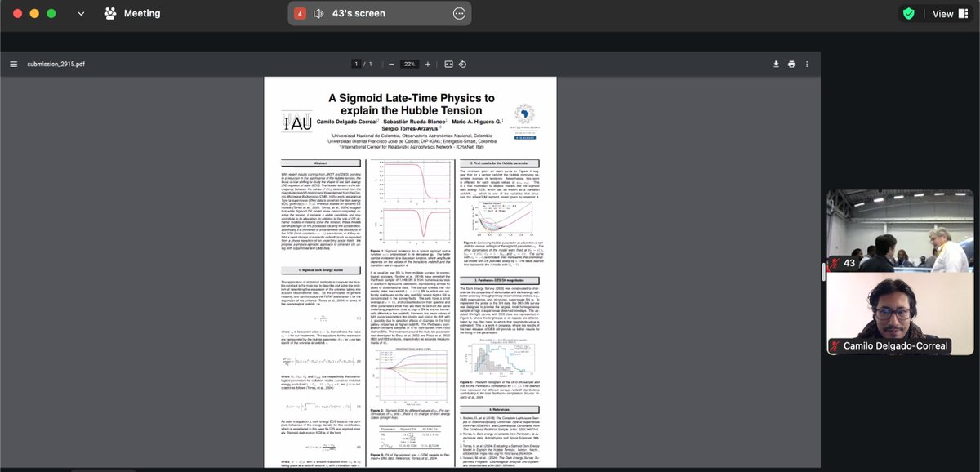
Task: Click the red participant count badge 4
Action: [x=300, y=13]
